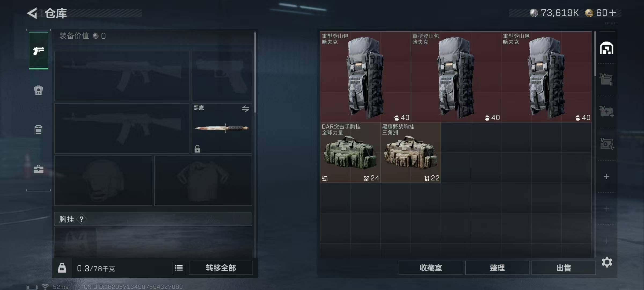Image resolution: width=644 pixels, height=290 pixels.
Task: Open the medical briefcase sidebar tab
Action: (38, 169)
